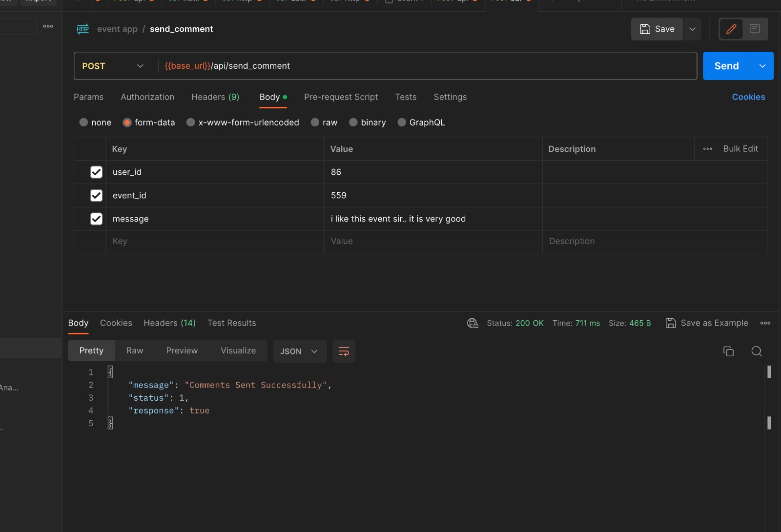Open the Cookies link
781x532 pixels.
point(748,97)
